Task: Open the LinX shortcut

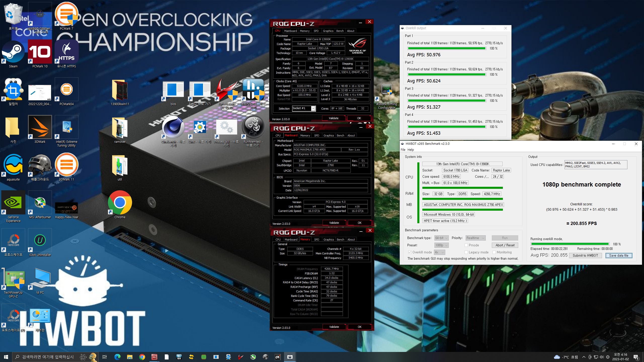Action: [x=200, y=129]
